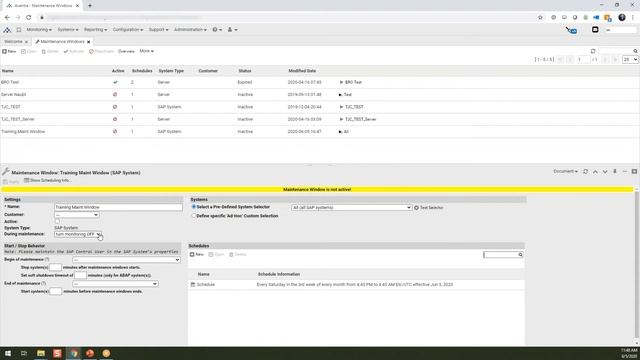The width and height of the screenshot is (640, 360).
Task: Click the Test Selector gear icon
Action: 416,208
